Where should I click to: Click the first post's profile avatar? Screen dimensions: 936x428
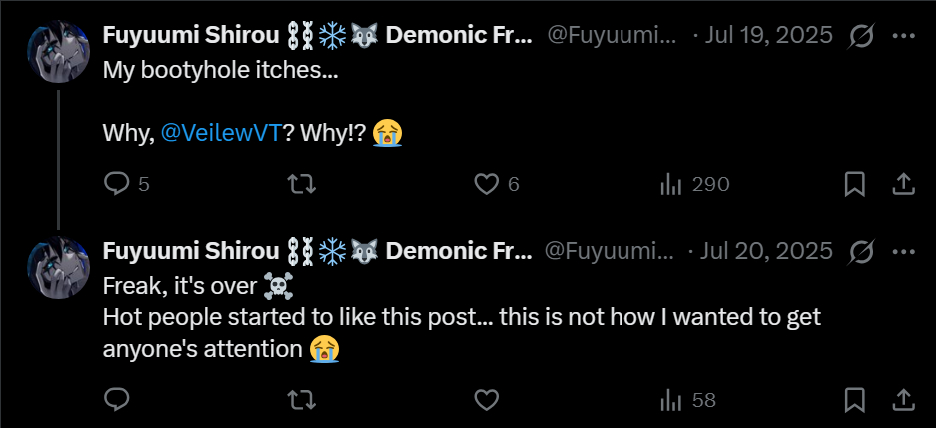(x=59, y=53)
